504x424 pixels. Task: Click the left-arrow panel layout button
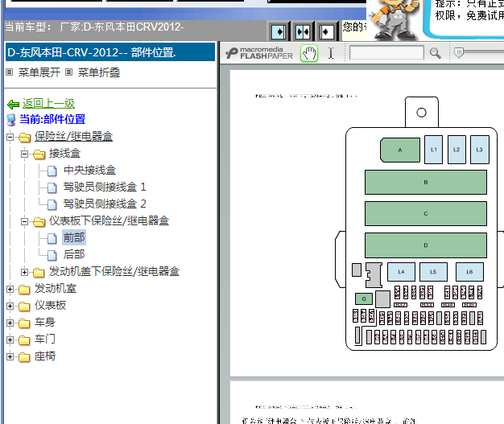click(327, 32)
